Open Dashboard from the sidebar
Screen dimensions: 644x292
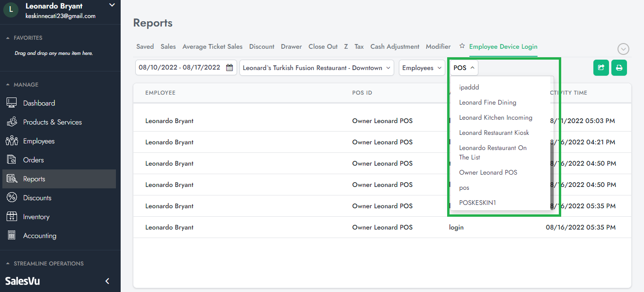[39, 103]
